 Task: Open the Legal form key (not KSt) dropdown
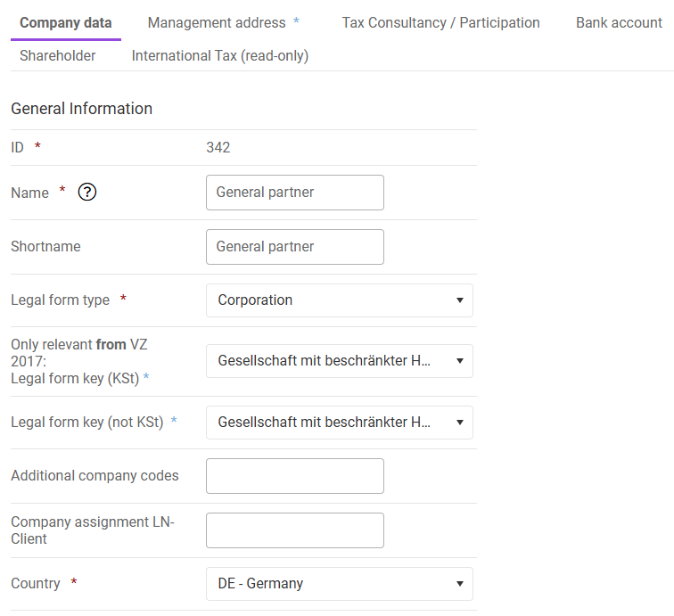339,423
